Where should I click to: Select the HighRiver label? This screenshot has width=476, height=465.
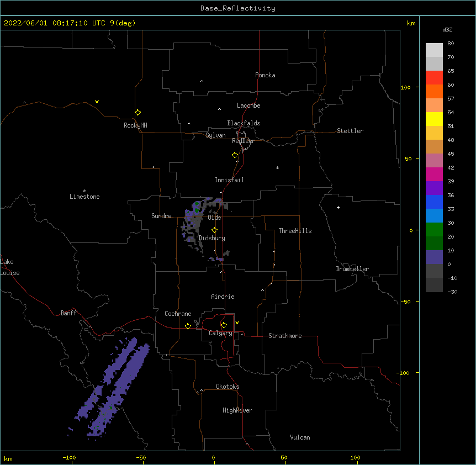pyautogui.click(x=237, y=410)
